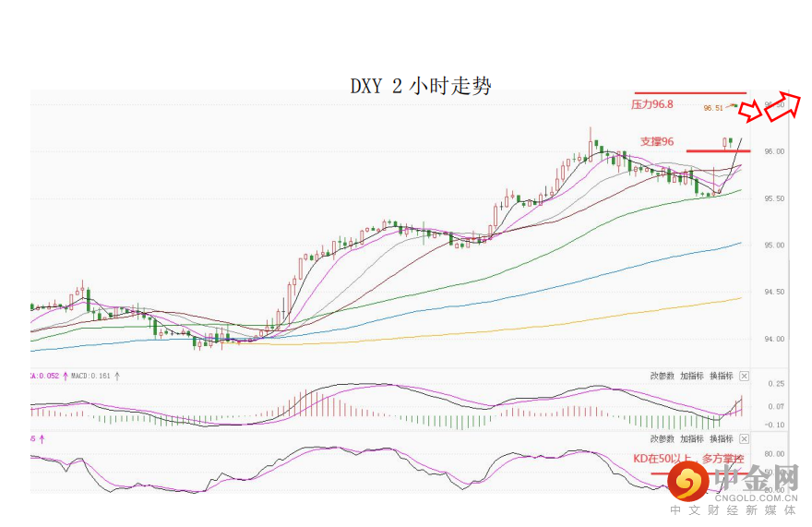Click 换指标 in the KD panel
Viewport: 812px width, 527px height.
click(722, 439)
